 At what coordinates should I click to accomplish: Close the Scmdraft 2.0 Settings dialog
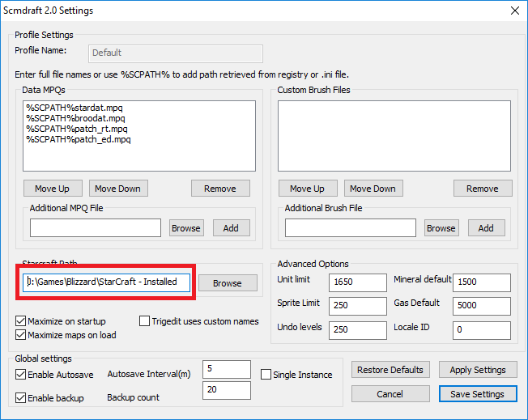point(513,11)
